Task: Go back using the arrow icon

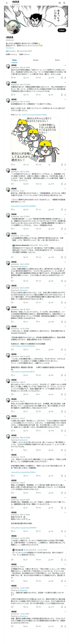Action: [7, 3]
